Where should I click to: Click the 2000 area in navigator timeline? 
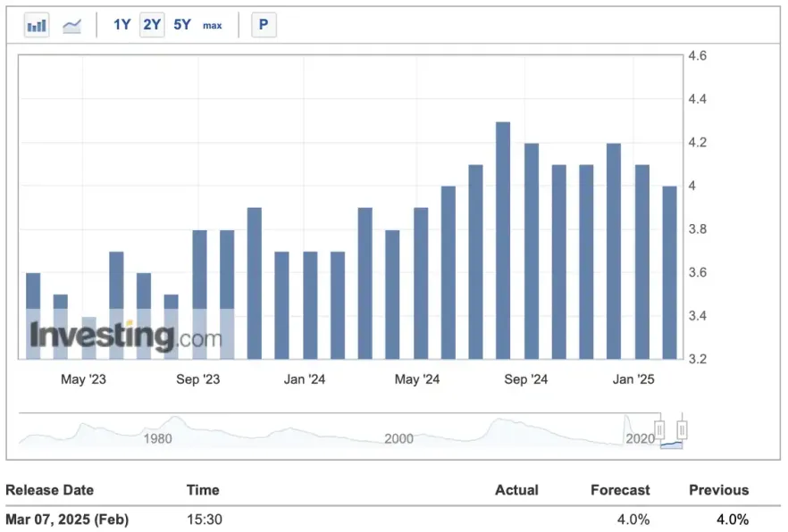(398, 437)
